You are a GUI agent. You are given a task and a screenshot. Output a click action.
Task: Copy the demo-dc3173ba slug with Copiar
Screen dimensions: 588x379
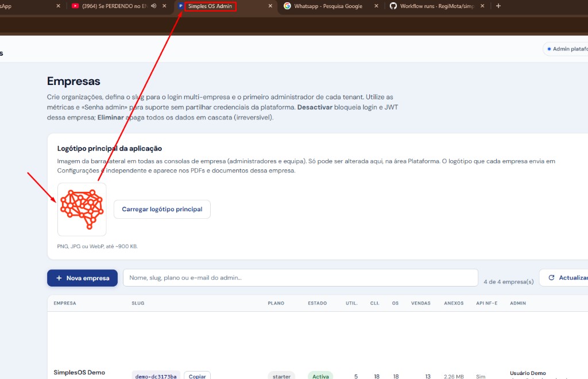tap(197, 376)
